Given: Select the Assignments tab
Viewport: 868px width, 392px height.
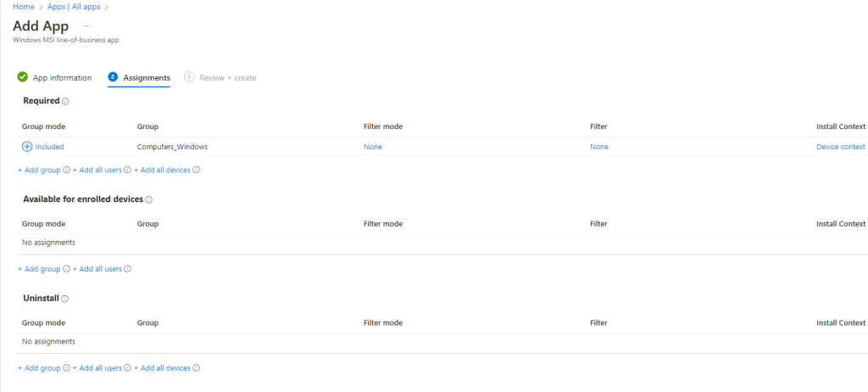Looking at the screenshot, I should click(x=147, y=78).
